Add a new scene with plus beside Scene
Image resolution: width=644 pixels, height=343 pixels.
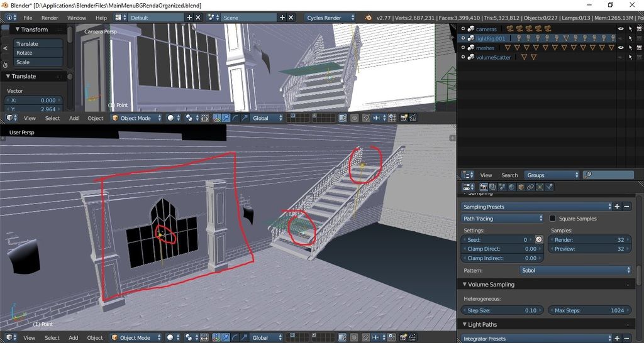click(282, 18)
